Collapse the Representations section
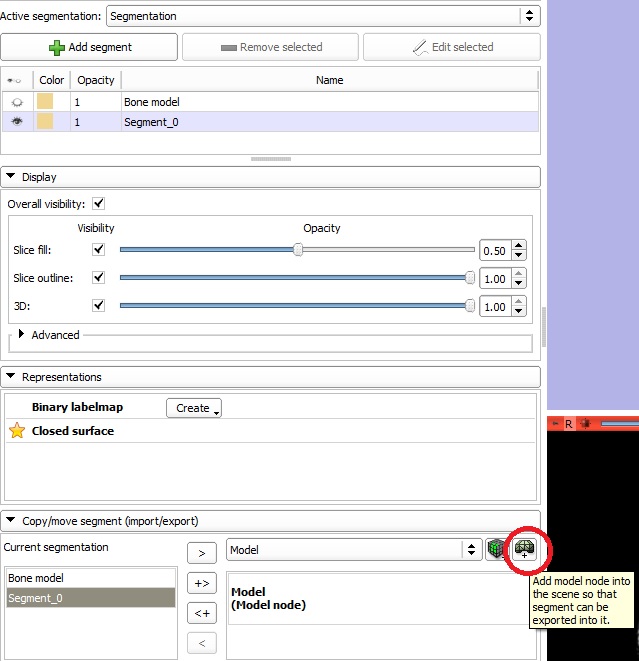Viewport: 639px width, 661px height. tap(12, 377)
